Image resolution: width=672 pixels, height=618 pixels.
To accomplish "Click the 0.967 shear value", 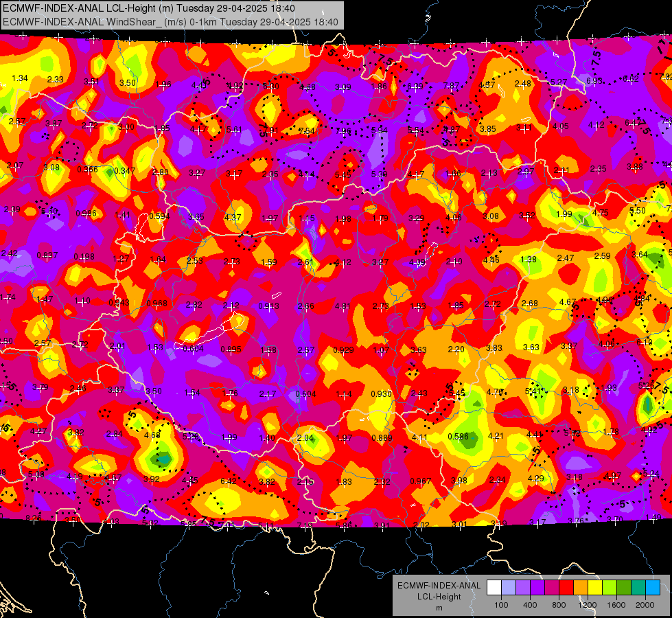I will click(x=420, y=481).
